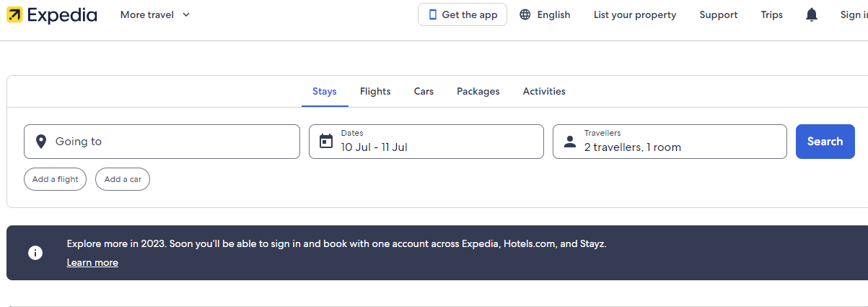Click the globe language icon
The width and height of the screenshot is (868, 307).
click(525, 14)
